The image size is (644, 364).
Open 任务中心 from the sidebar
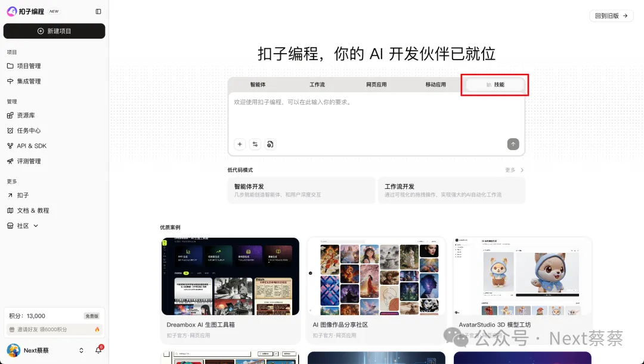click(x=29, y=130)
